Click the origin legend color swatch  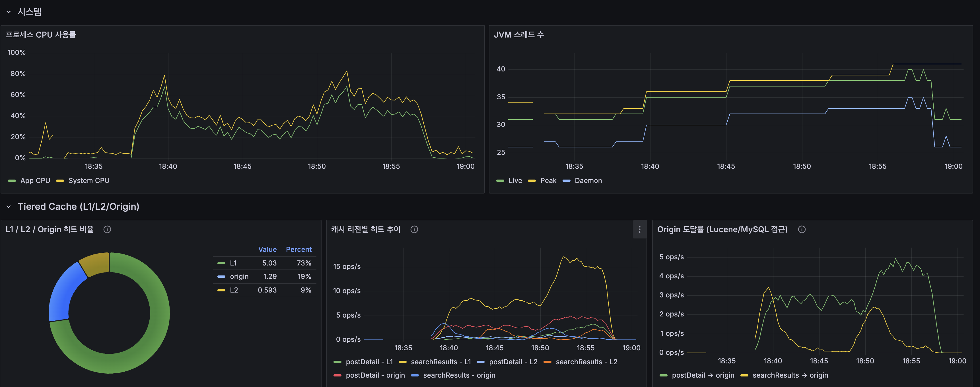point(221,277)
